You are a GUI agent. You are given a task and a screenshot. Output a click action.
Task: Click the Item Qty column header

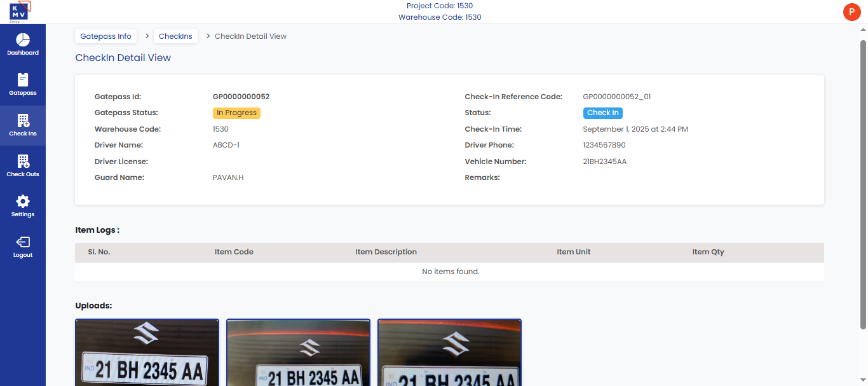click(708, 252)
